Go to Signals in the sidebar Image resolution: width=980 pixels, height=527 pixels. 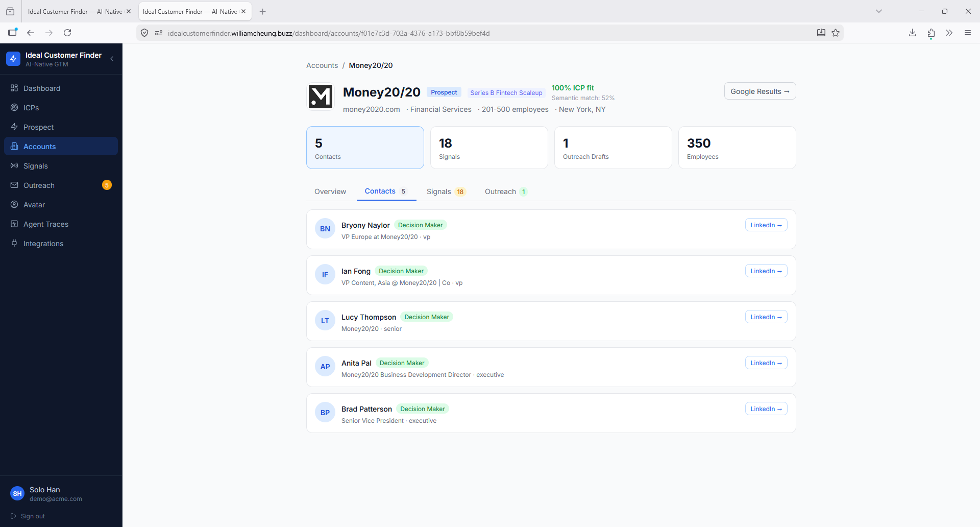click(x=61, y=166)
